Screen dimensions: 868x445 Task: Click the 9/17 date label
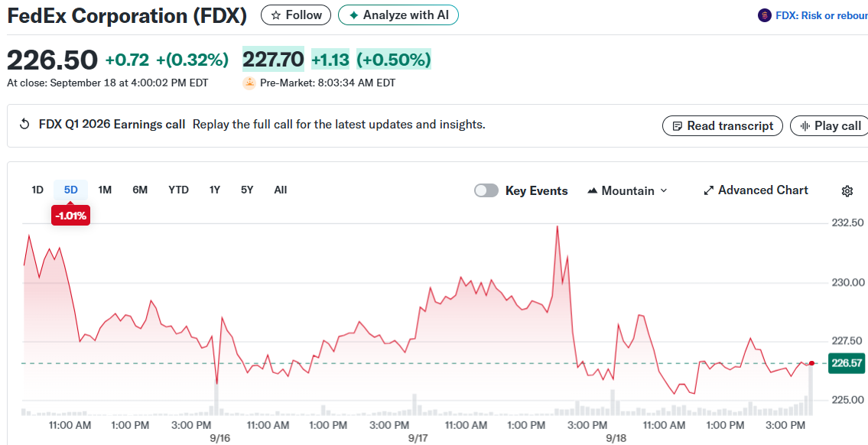pyautogui.click(x=418, y=438)
